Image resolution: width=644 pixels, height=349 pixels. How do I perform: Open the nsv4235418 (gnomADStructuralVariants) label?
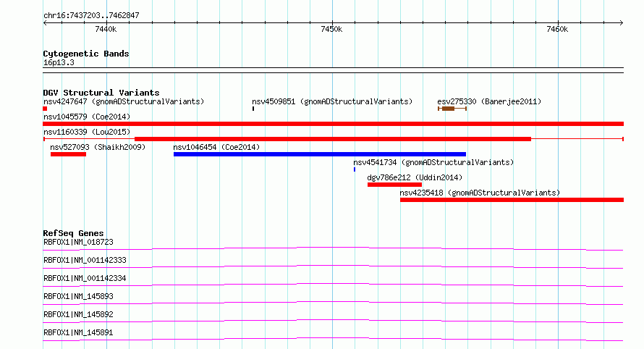pyautogui.click(x=480, y=193)
